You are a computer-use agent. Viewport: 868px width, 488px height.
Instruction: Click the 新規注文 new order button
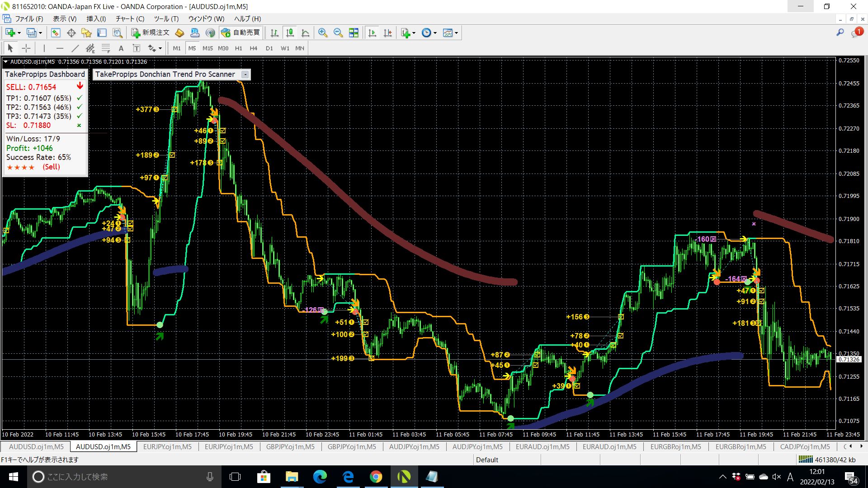[151, 33]
